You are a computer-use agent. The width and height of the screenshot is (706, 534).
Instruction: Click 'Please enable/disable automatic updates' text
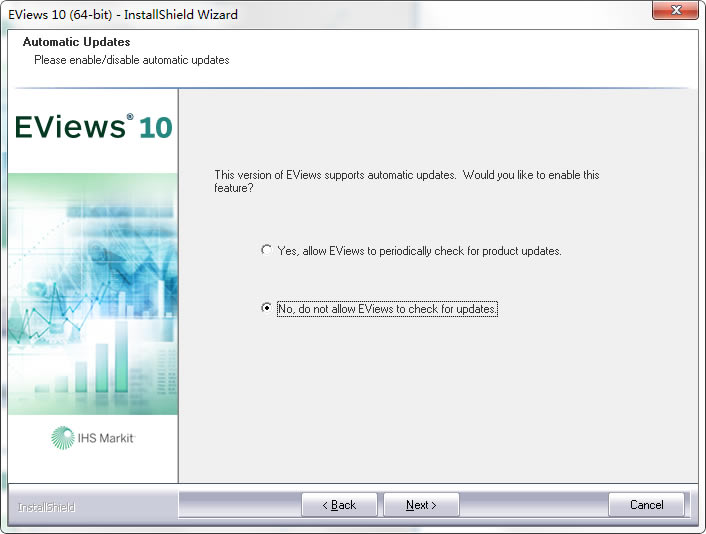pyautogui.click(x=132, y=60)
